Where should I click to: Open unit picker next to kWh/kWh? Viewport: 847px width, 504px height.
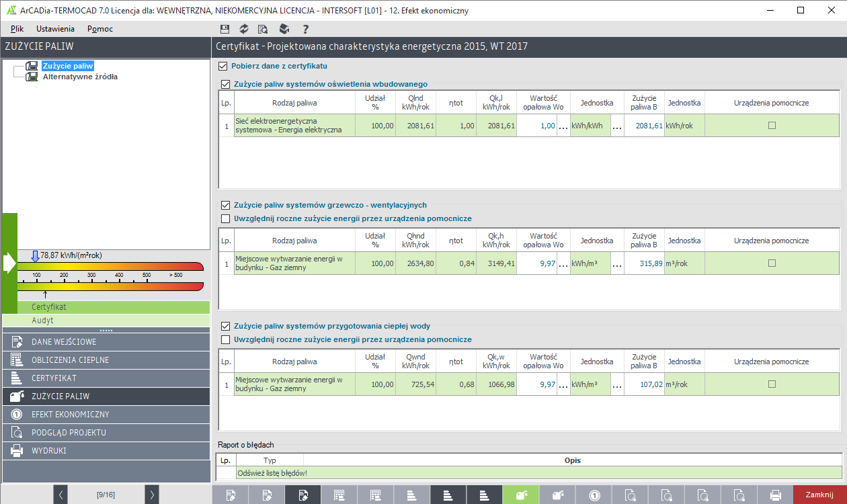pos(617,126)
